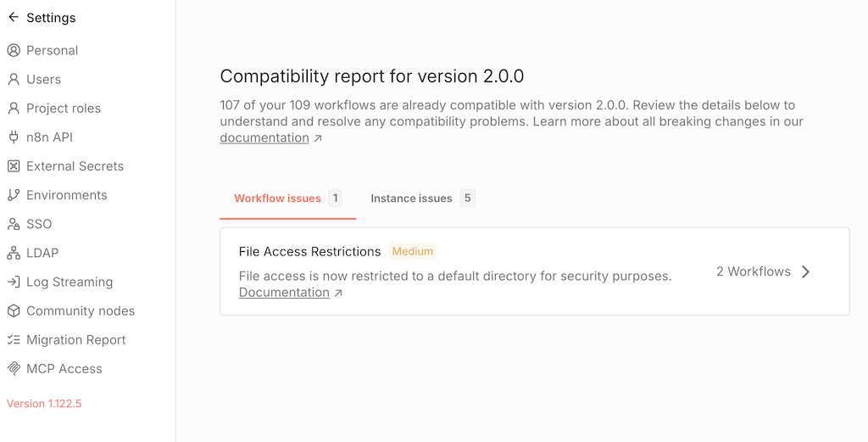Viewport: 868px width, 442px height.
Task: Open the Users settings page
Action: (43, 79)
